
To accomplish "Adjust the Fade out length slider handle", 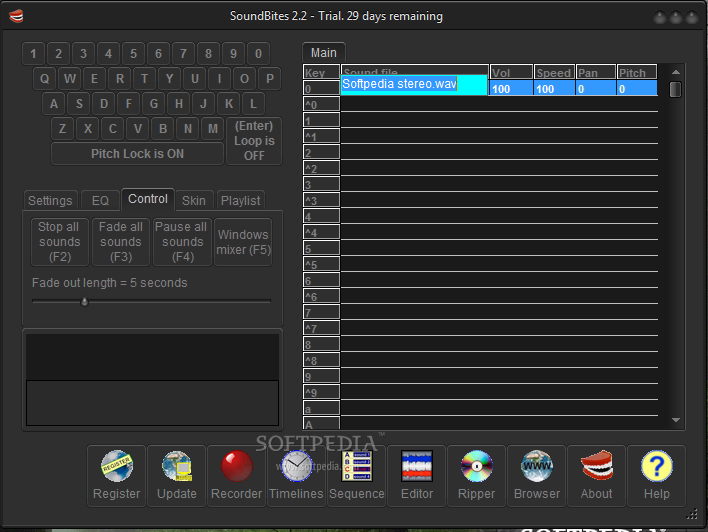I will click(84, 302).
